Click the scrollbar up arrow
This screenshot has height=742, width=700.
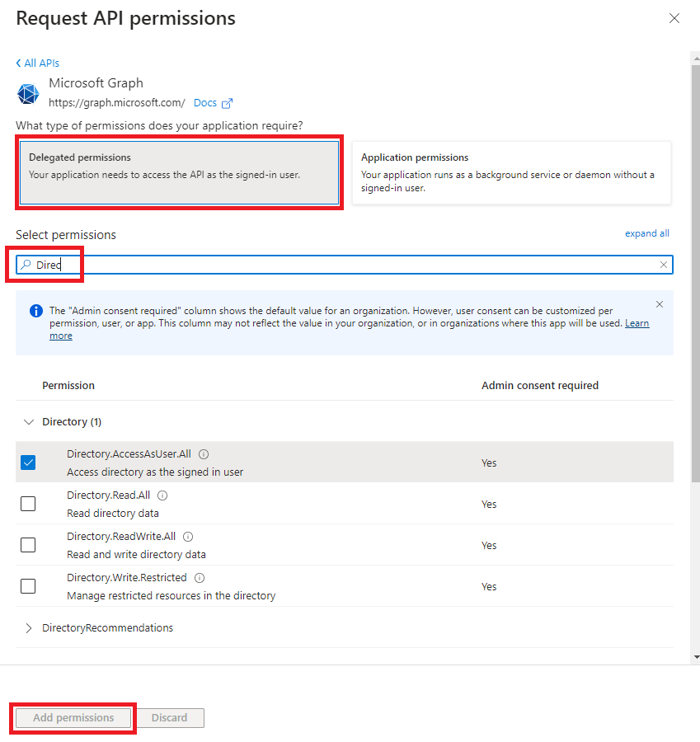coord(696,59)
